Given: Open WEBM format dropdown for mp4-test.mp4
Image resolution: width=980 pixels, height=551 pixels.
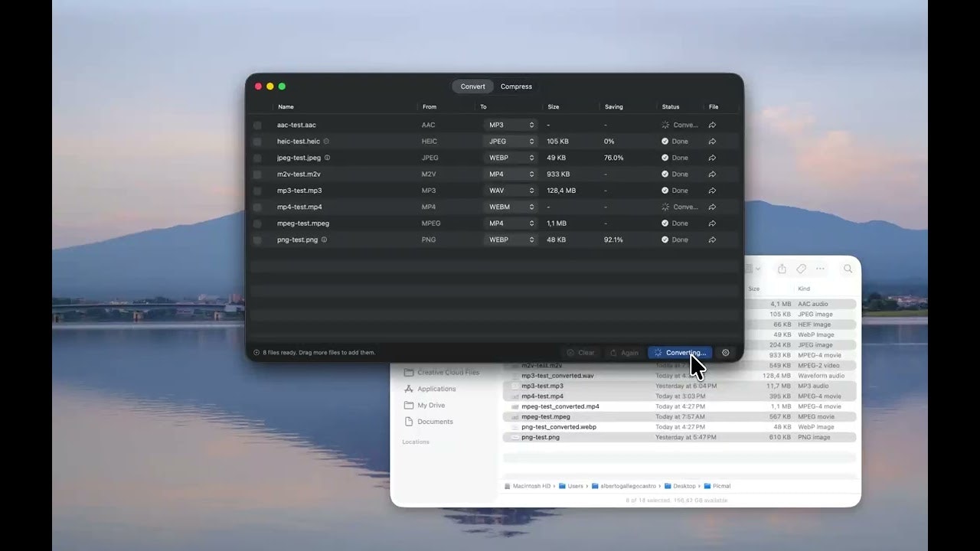Looking at the screenshot, I should (510, 207).
